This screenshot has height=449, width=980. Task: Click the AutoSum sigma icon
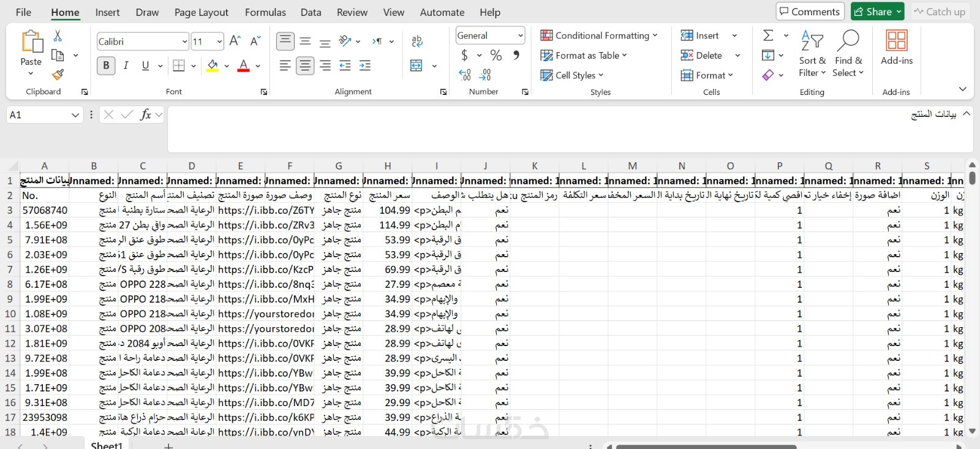pyautogui.click(x=768, y=36)
